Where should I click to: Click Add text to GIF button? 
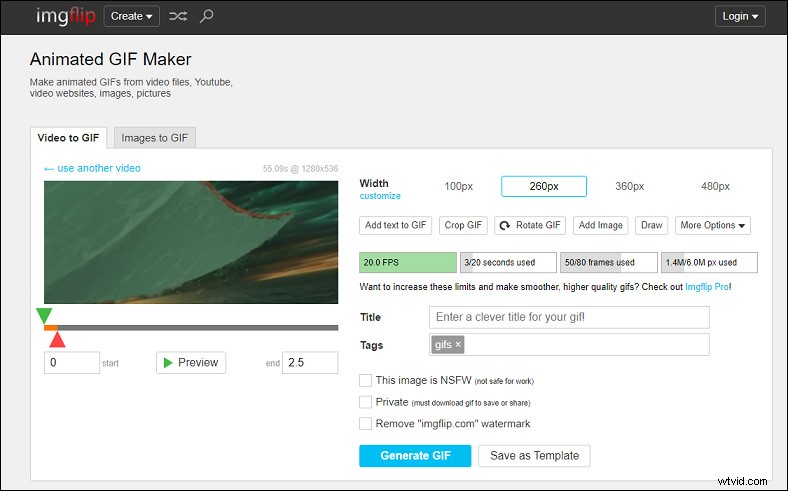pyautogui.click(x=396, y=225)
